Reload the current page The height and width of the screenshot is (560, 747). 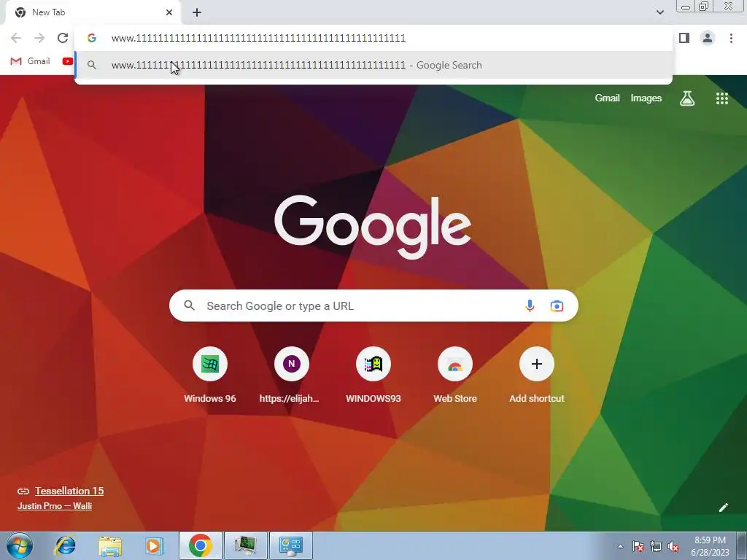[x=63, y=38]
